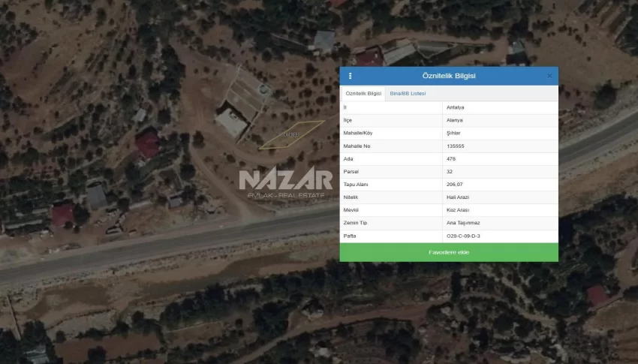Select the Öznitelik Bilgisi tab

pos(363,94)
